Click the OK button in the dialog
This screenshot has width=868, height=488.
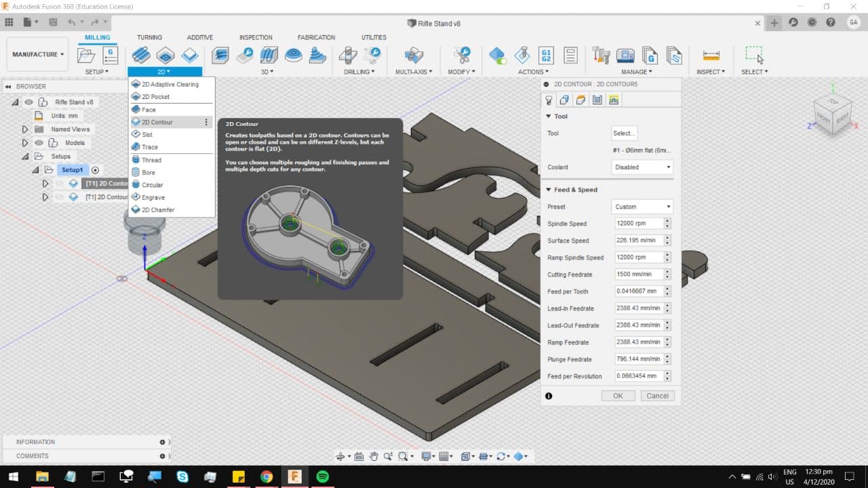click(x=618, y=396)
